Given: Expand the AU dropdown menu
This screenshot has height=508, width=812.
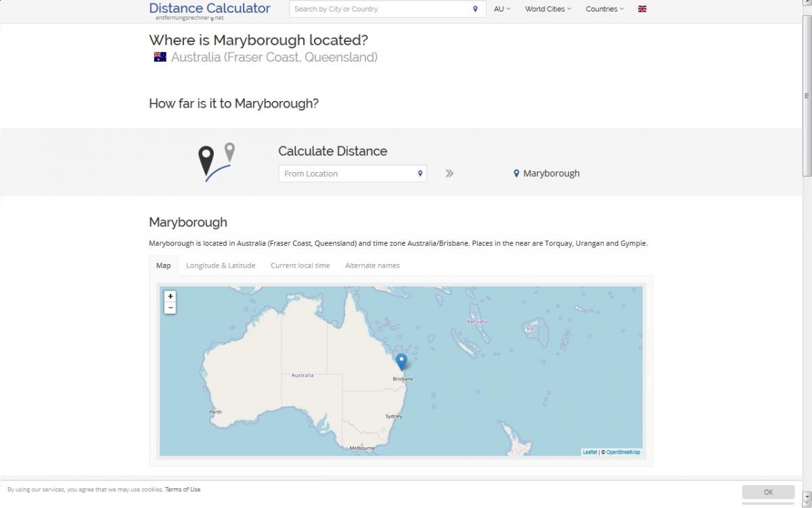Looking at the screenshot, I should coord(502,9).
